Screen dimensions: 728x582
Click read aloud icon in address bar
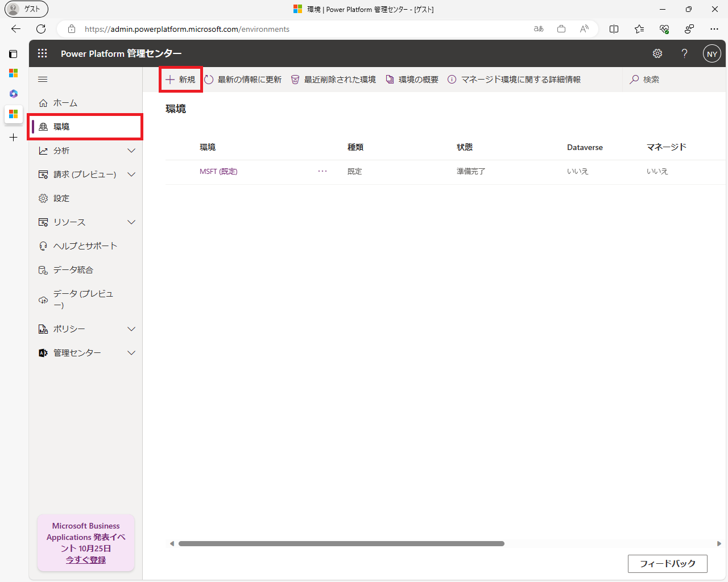click(584, 29)
